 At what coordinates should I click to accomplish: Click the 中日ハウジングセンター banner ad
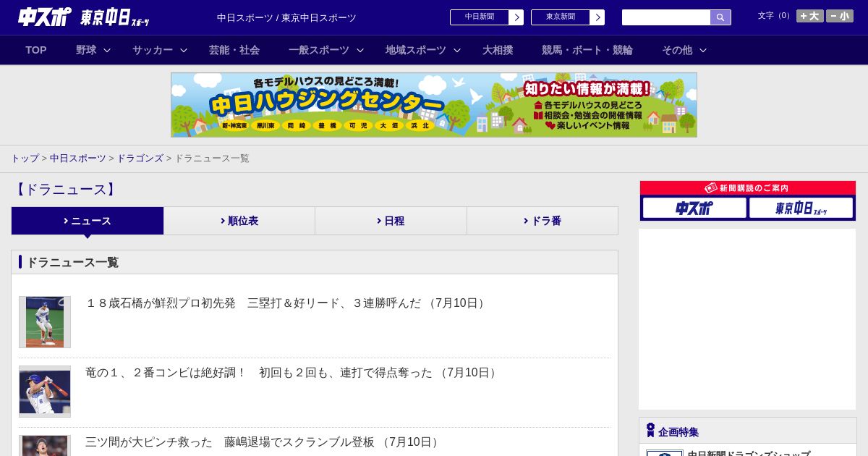[x=434, y=105]
